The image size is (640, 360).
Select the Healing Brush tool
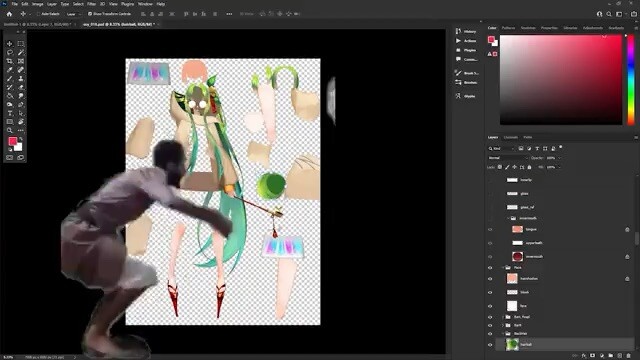[x=20, y=70]
